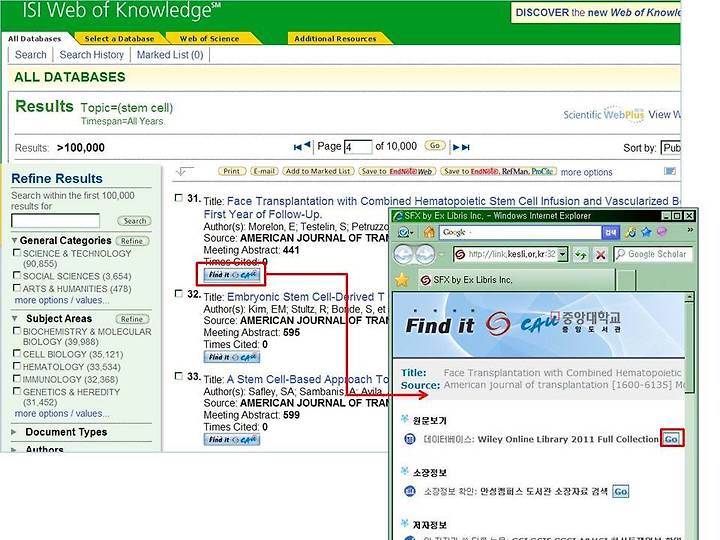Click Refine button next to General Categories
720x540 pixels.
[132, 241]
